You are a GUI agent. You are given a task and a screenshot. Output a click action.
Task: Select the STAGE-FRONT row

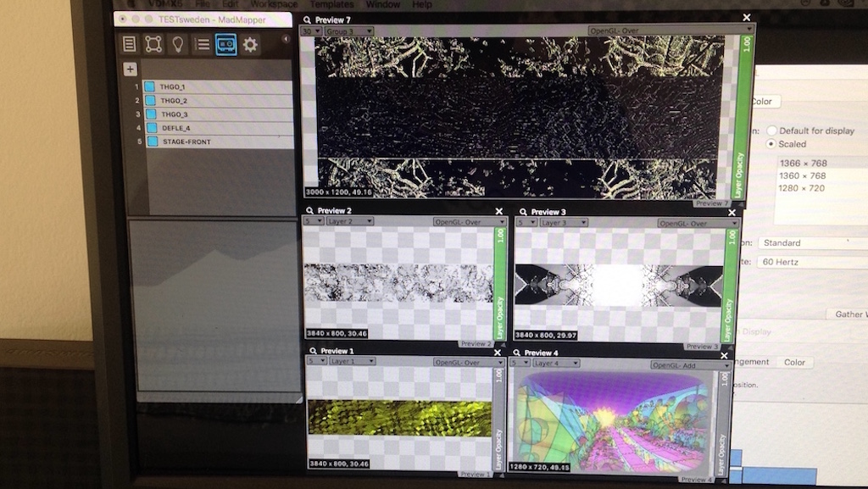(x=220, y=142)
